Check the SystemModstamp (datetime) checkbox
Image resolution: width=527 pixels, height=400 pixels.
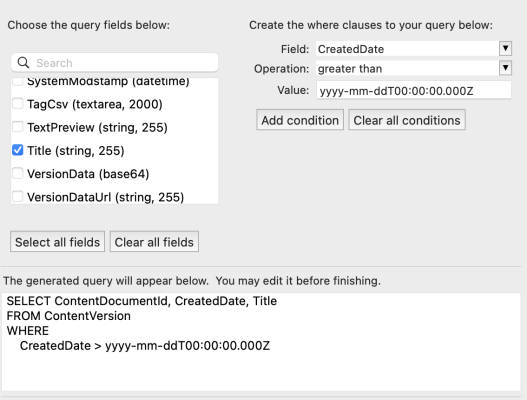pyautogui.click(x=17, y=81)
